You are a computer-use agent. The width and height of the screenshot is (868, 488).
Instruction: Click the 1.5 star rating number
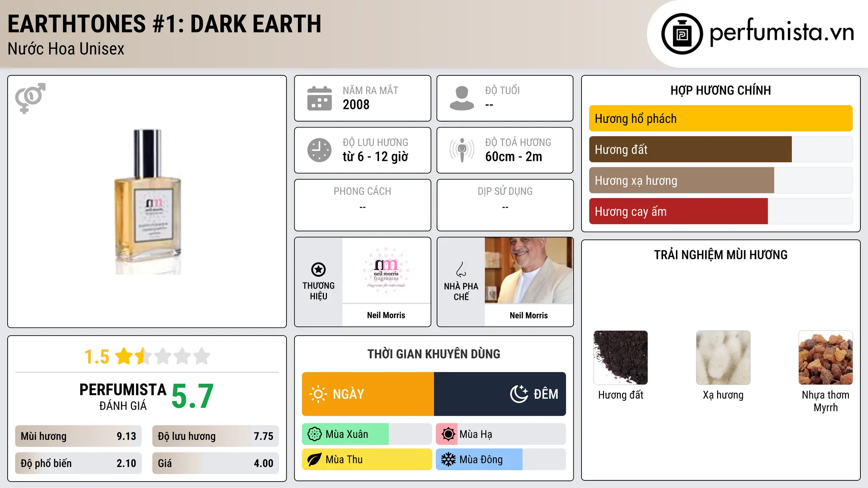(97, 357)
